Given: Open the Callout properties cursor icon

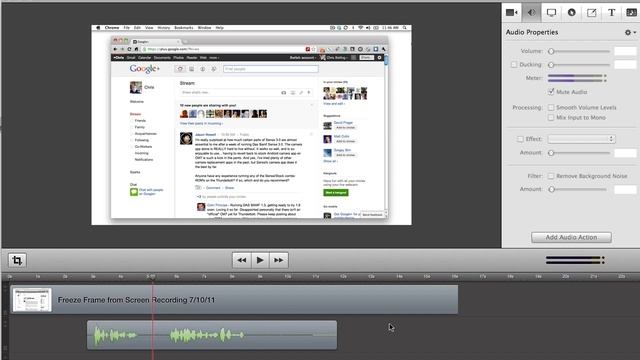Looking at the screenshot, I should pos(571,13).
